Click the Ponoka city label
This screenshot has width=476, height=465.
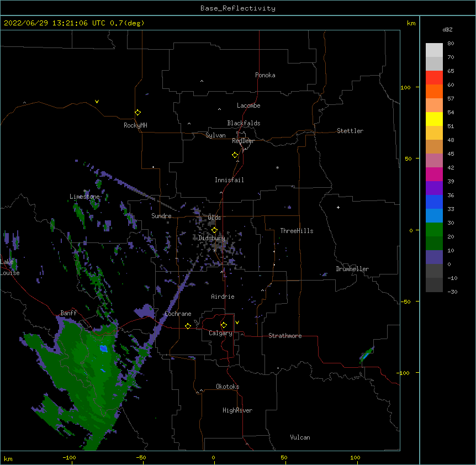(x=265, y=75)
